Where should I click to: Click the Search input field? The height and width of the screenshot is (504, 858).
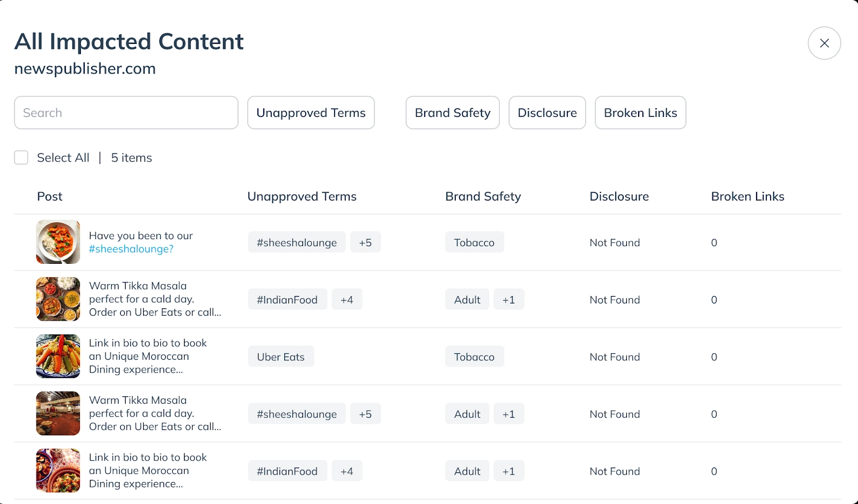pyautogui.click(x=126, y=113)
